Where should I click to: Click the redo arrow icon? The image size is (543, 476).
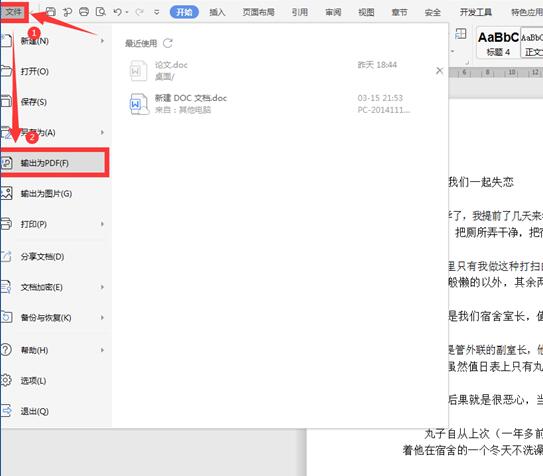pyautogui.click(x=140, y=12)
